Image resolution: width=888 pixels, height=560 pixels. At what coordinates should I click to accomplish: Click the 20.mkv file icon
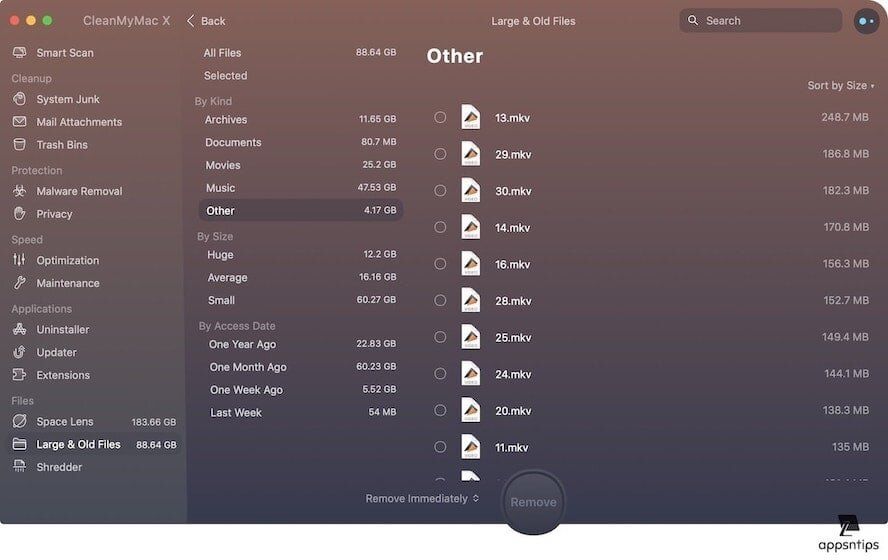point(471,410)
